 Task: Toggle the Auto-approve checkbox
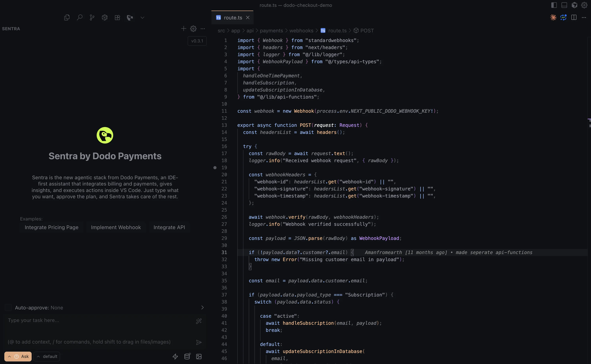click(x=8, y=307)
